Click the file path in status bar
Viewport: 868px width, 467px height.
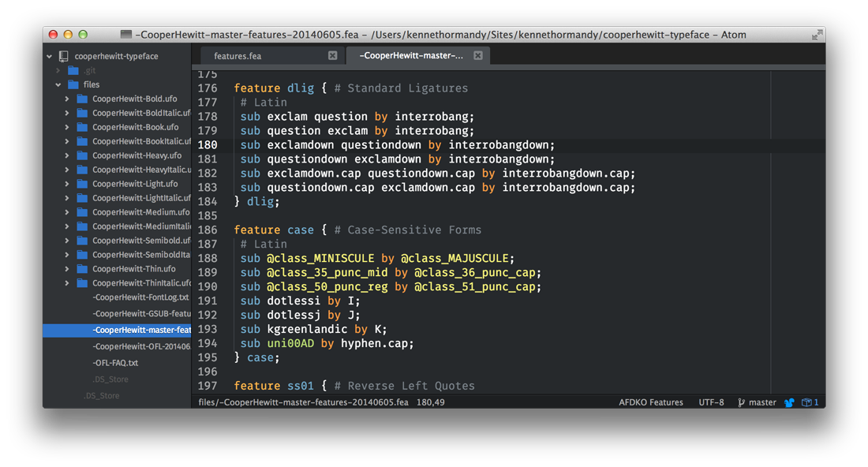click(x=303, y=403)
